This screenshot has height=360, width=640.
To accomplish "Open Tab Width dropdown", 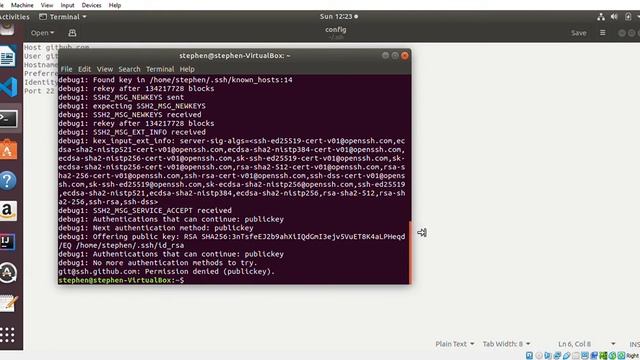I will point(507,344).
